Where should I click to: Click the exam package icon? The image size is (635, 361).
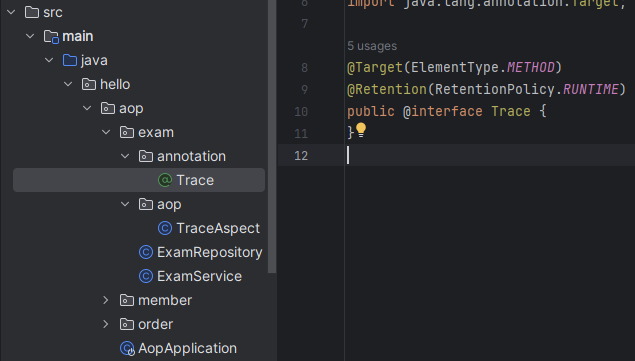(x=127, y=132)
